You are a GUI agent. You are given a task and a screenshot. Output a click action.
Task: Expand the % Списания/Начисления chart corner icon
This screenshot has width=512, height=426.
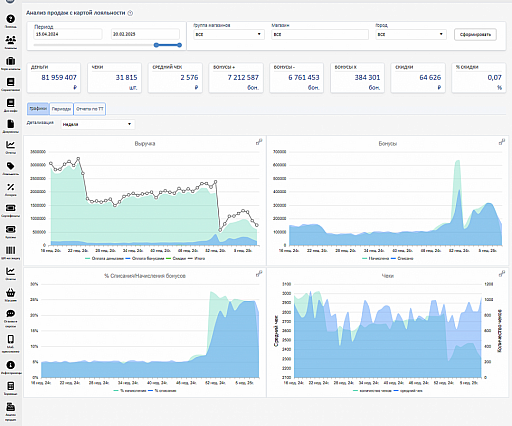pyautogui.click(x=259, y=274)
